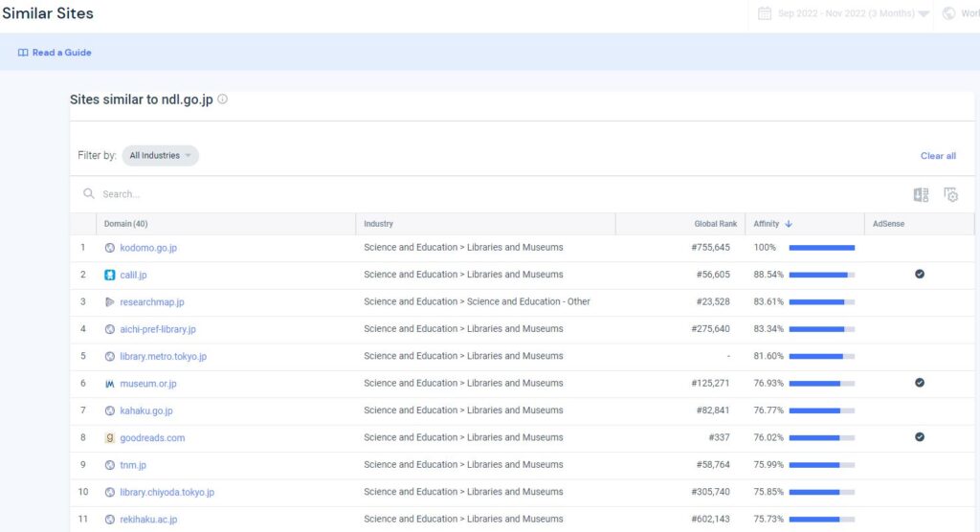Image resolution: width=980 pixels, height=532 pixels.
Task: Click AdSense checkmark in museum.or.jp row
Action: pos(920,383)
